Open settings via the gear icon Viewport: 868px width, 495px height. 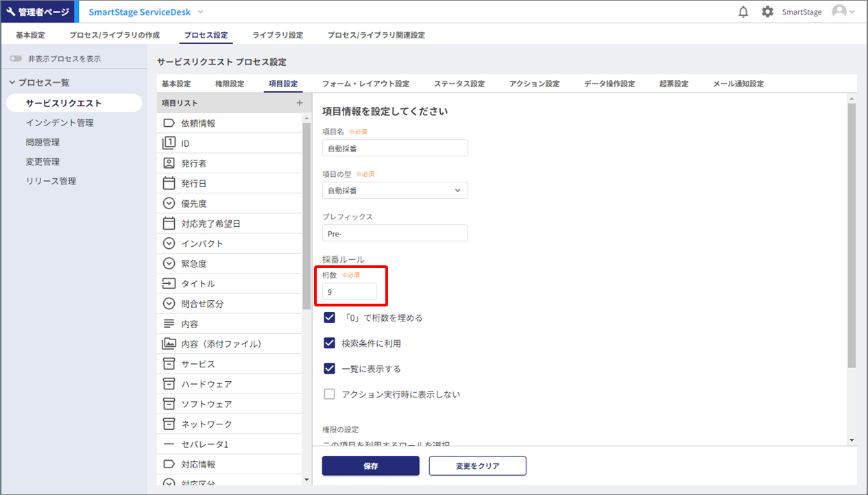[767, 12]
